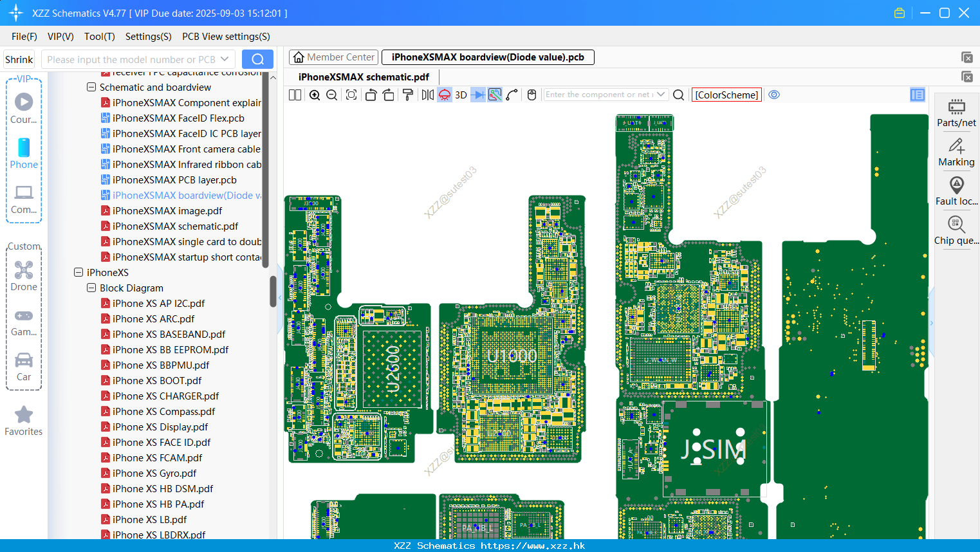
Task: Zoom out of the board view
Action: click(332, 95)
